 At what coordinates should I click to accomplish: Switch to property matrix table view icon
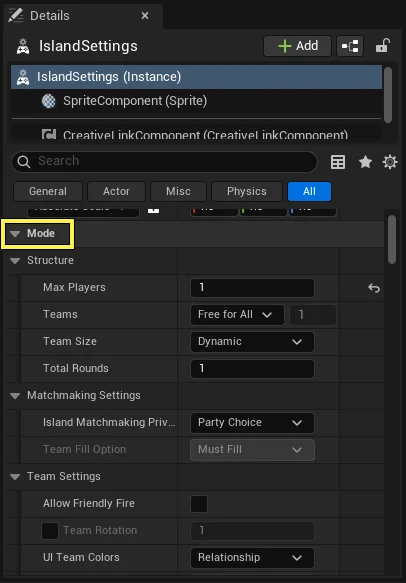pyautogui.click(x=338, y=162)
